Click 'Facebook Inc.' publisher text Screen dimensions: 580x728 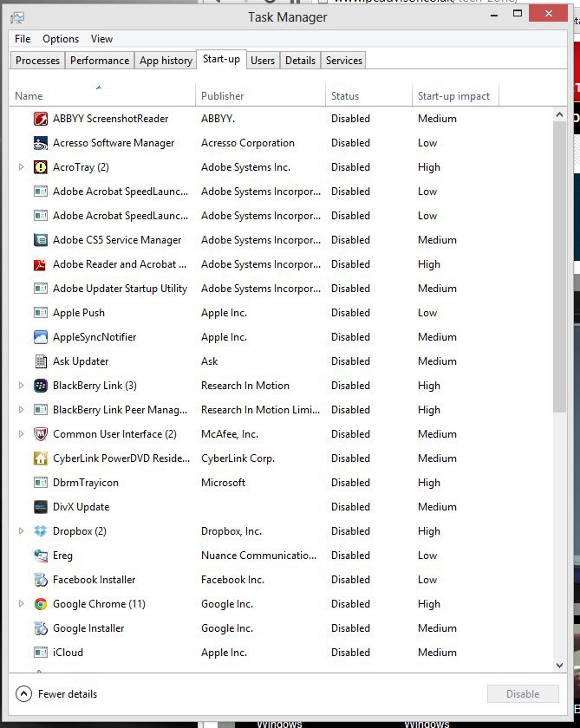(232, 580)
